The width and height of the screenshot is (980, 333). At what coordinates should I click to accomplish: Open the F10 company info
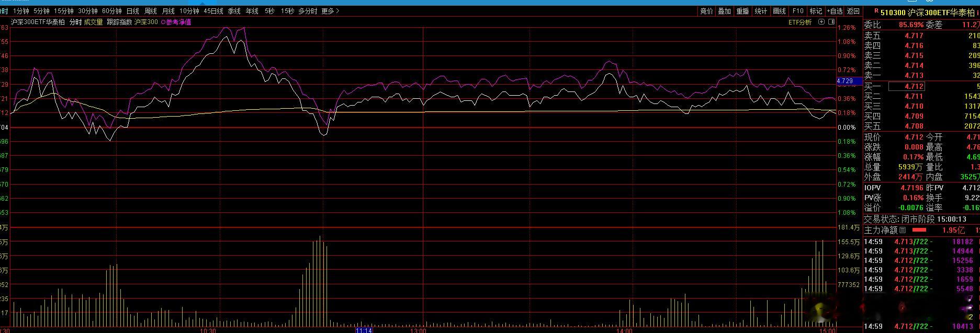[x=798, y=11]
